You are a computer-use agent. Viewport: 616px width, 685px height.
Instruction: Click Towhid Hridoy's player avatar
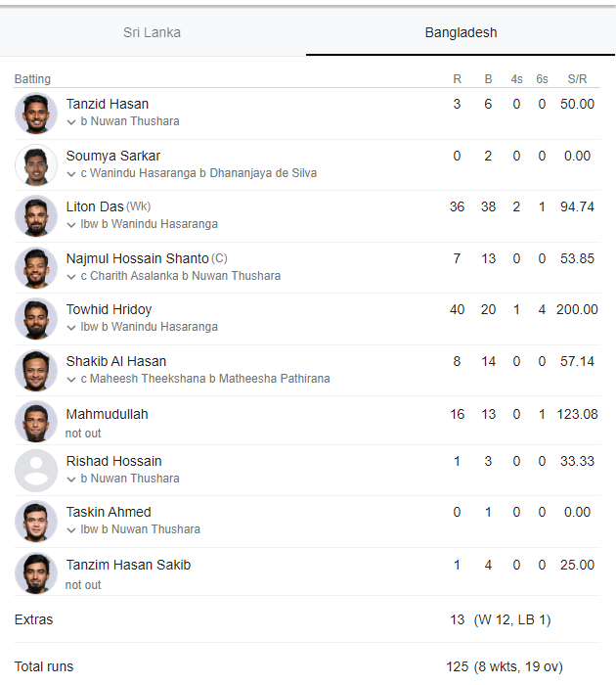pyautogui.click(x=36, y=319)
